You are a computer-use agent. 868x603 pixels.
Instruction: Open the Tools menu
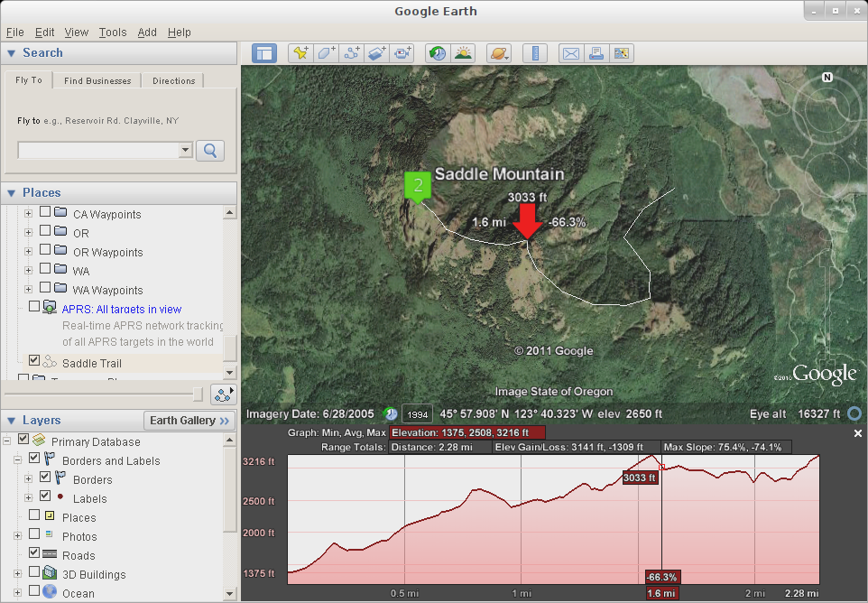coord(113,32)
